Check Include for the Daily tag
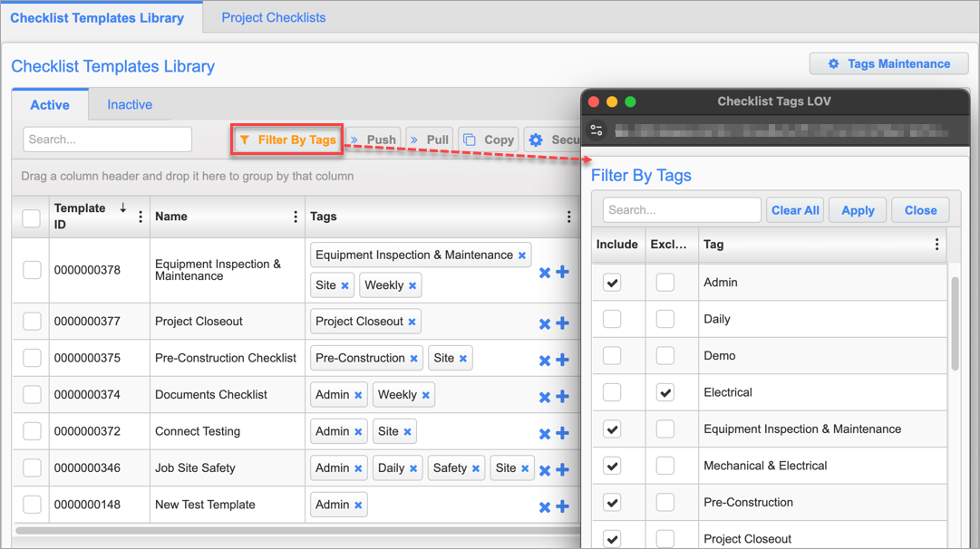The image size is (980, 549). pyautogui.click(x=612, y=319)
